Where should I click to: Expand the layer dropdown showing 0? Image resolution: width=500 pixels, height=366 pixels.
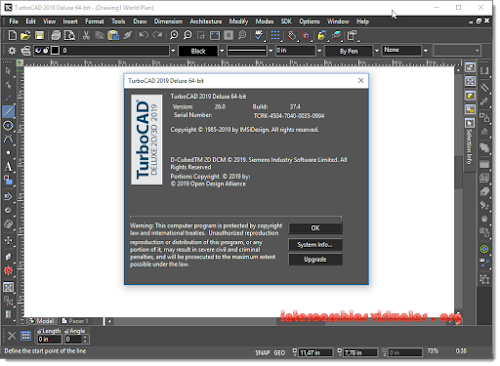click(173, 51)
